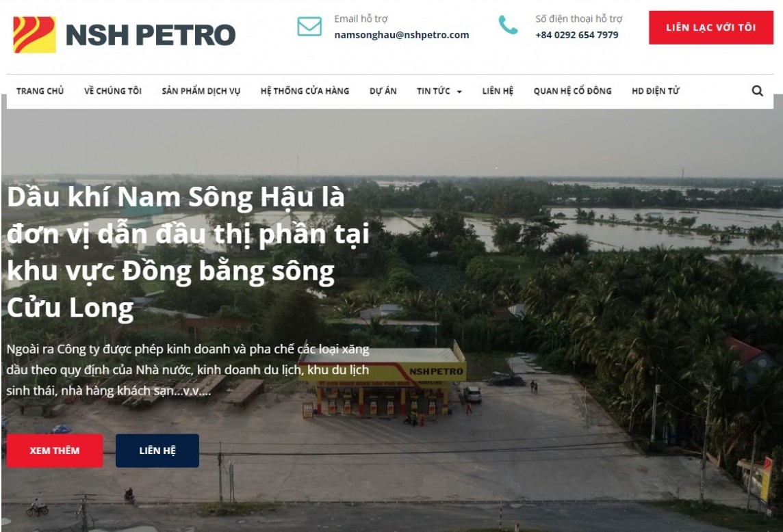Open HD Điện Tử menu item
Screen dimensions: 783x532
pos(656,91)
